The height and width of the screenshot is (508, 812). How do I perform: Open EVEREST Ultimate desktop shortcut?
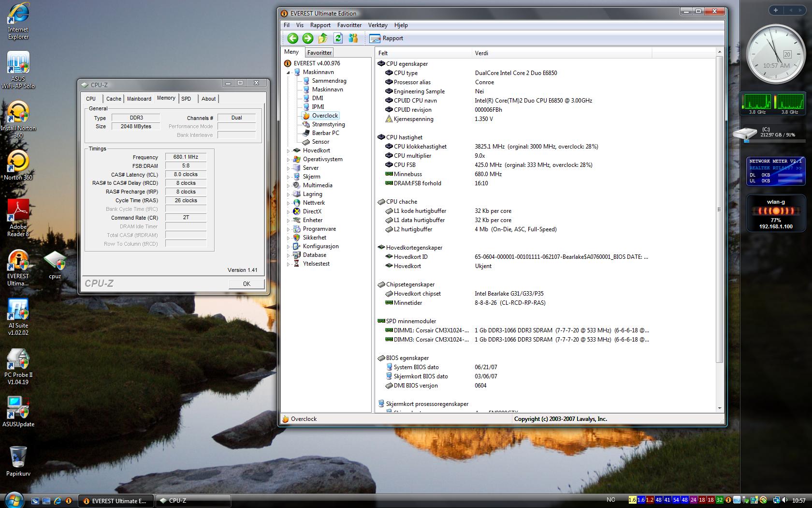click(x=18, y=268)
